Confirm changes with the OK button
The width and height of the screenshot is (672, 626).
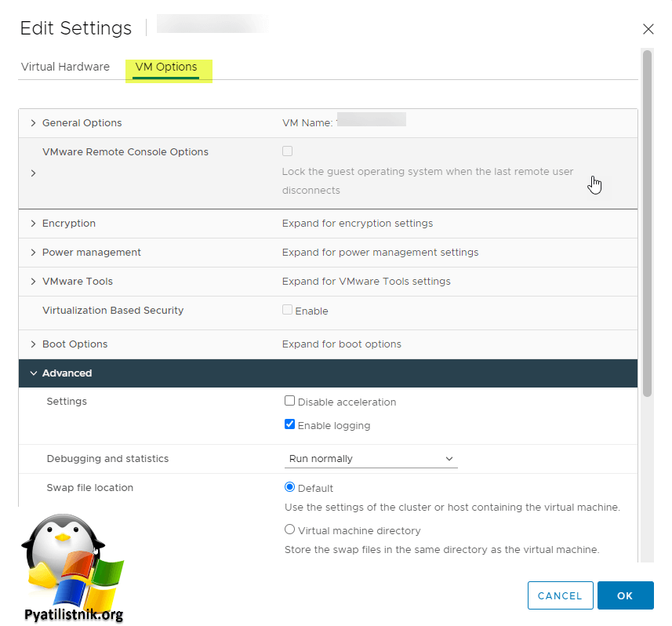(625, 595)
